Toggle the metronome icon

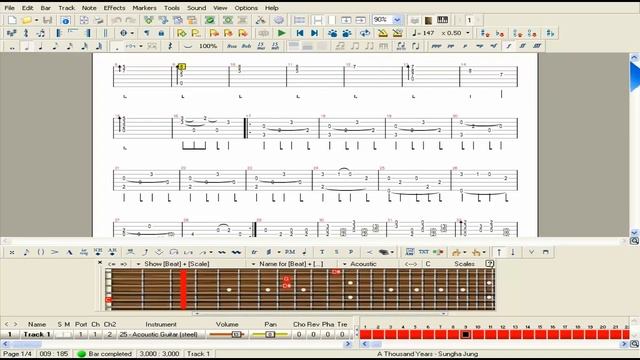click(x=382, y=33)
